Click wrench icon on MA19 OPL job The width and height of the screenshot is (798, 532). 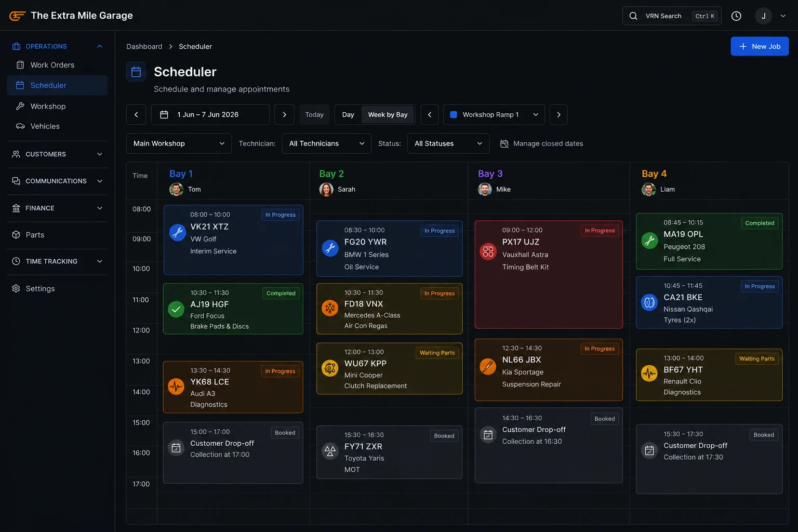[x=649, y=241]
